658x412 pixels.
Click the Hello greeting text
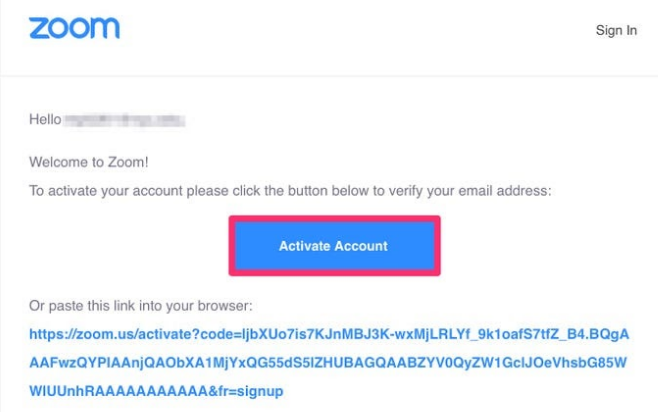pos(45,120)
